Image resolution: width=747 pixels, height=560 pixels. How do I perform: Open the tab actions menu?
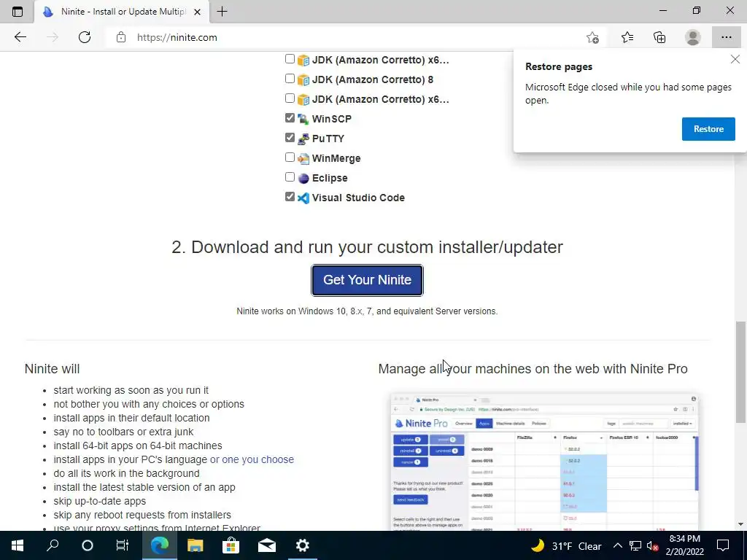[18, 12]
